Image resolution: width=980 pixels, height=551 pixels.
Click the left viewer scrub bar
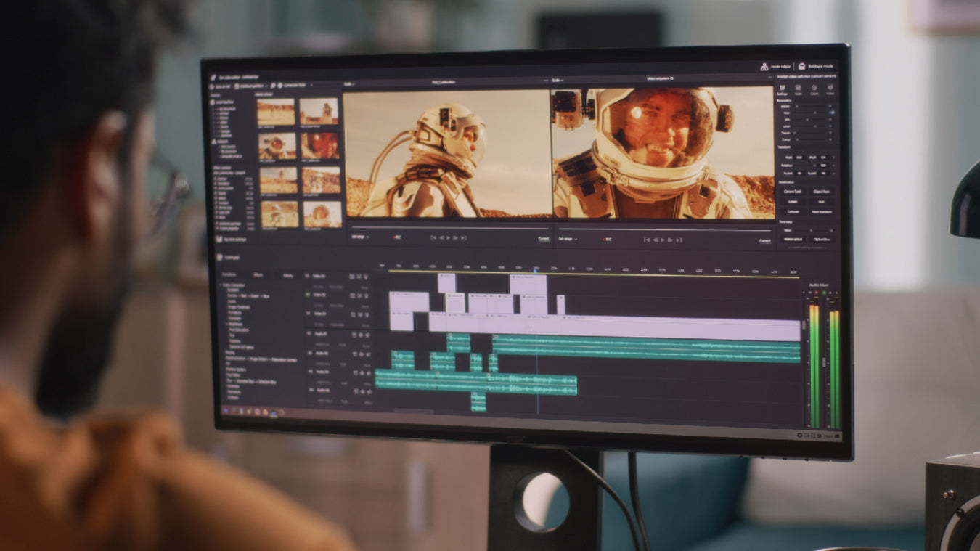[450, 229]
